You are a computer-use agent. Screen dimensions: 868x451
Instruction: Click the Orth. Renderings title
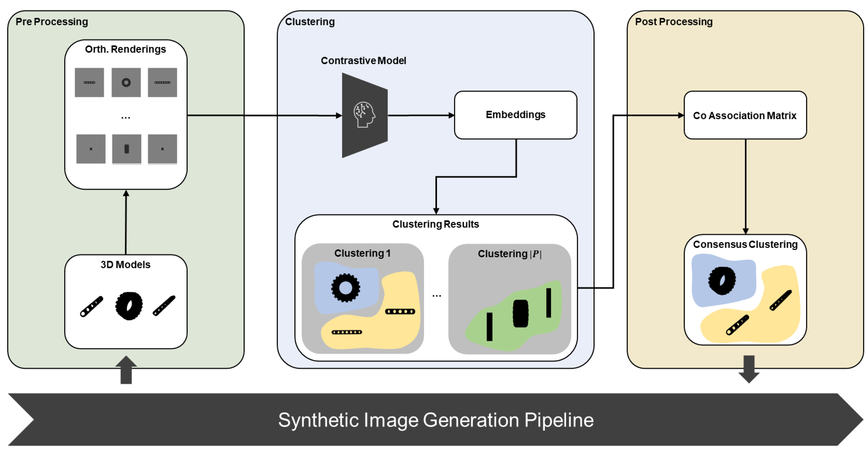125,49
